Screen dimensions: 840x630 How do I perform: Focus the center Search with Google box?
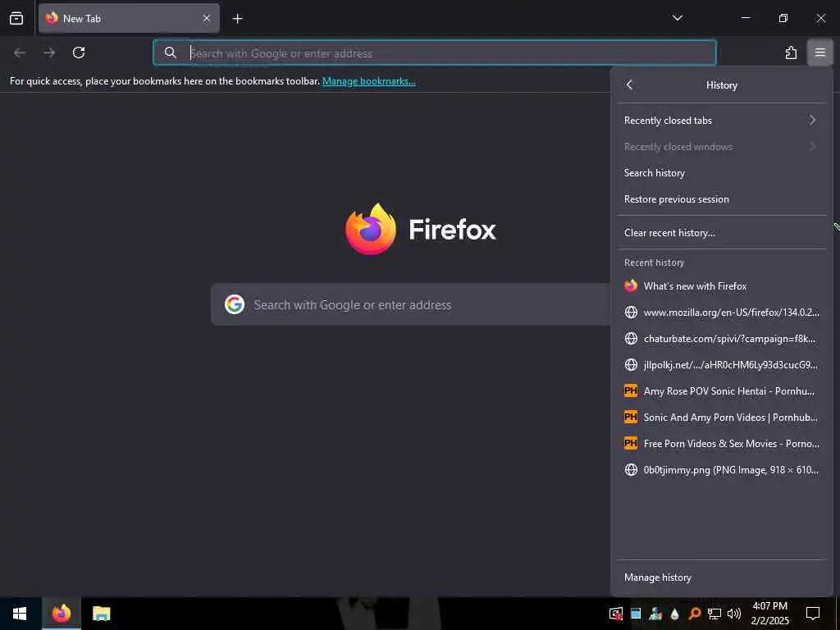[411, 304]
